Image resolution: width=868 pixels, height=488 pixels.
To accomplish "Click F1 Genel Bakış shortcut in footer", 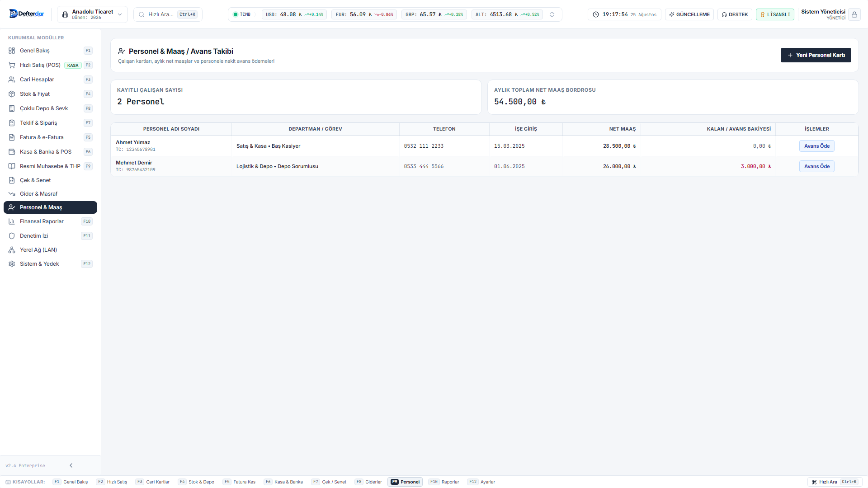I will tap(71, 482).
